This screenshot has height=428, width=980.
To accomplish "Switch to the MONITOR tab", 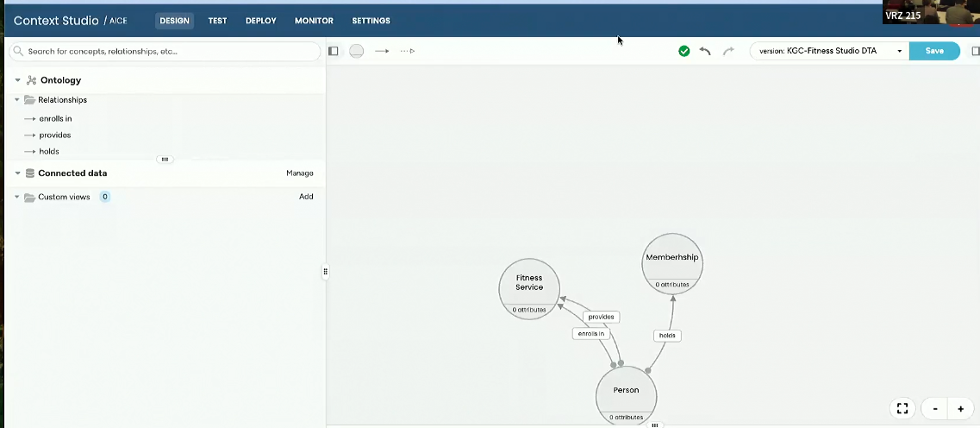I will (314, 21).
